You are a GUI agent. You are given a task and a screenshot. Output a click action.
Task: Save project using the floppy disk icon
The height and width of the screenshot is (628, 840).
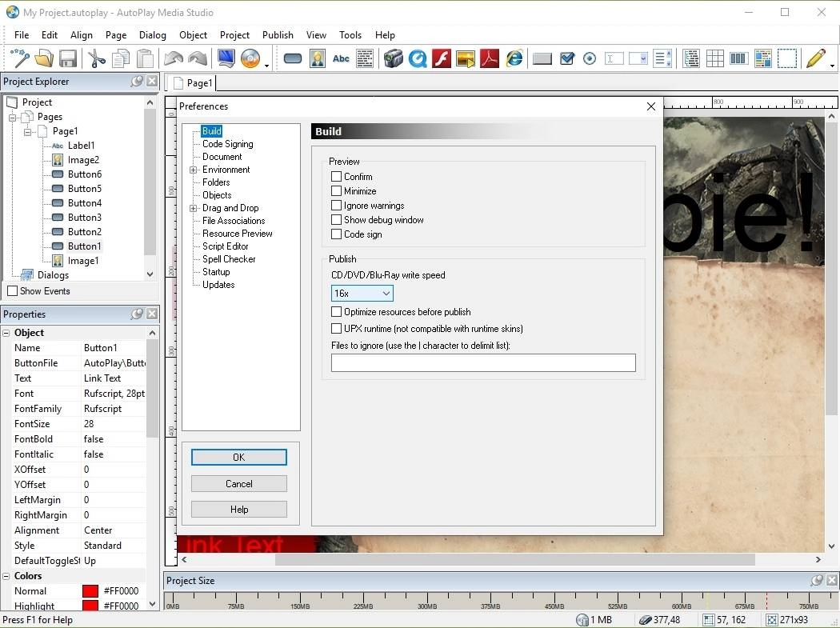click(67, 58)
